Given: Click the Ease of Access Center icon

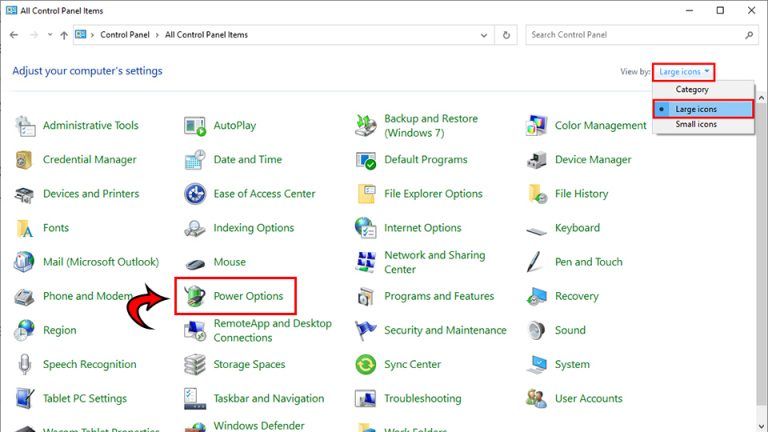Looking at the screenshot, I should (x=195, y=193).
